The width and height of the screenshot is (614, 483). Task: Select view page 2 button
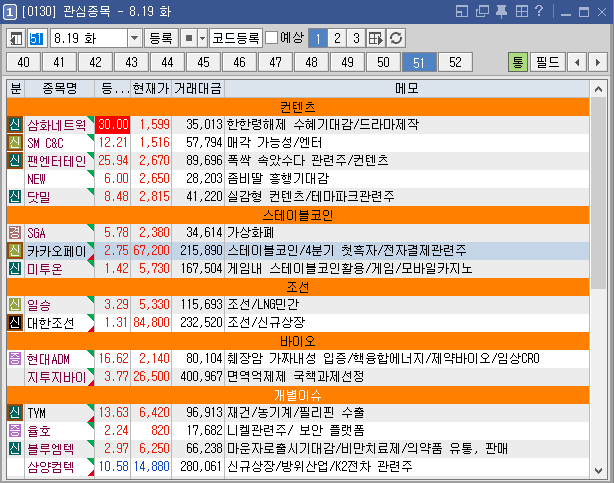pyautogui.click(x=337, y=38)
